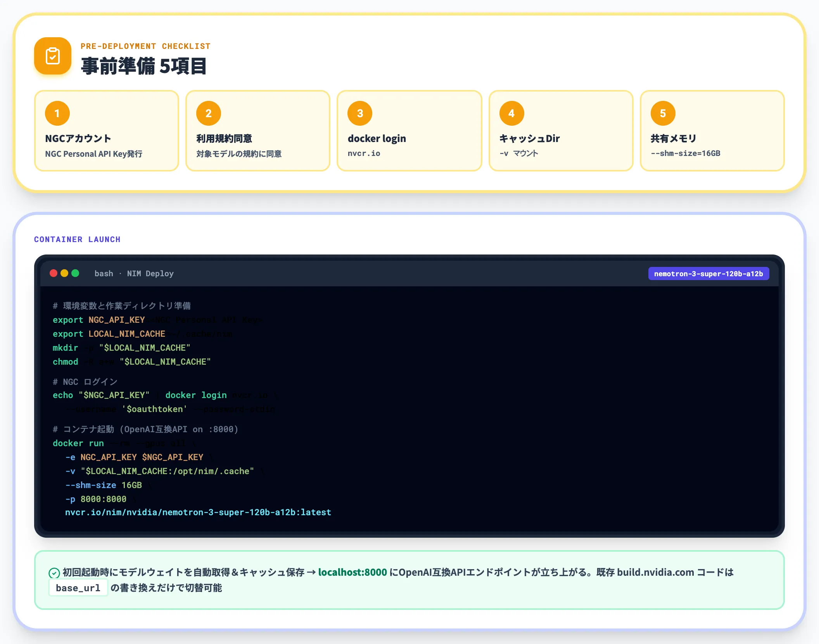819x644 pixels.
Task: Click the の書き換えだけで切替可能 text
Action: (x=166, y=588)
